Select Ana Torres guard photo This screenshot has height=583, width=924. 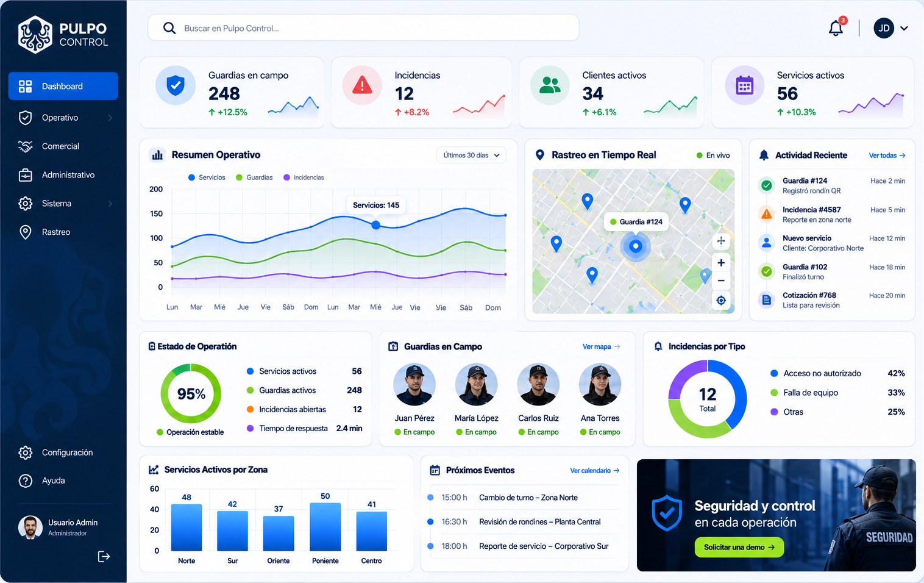[600, 385]
